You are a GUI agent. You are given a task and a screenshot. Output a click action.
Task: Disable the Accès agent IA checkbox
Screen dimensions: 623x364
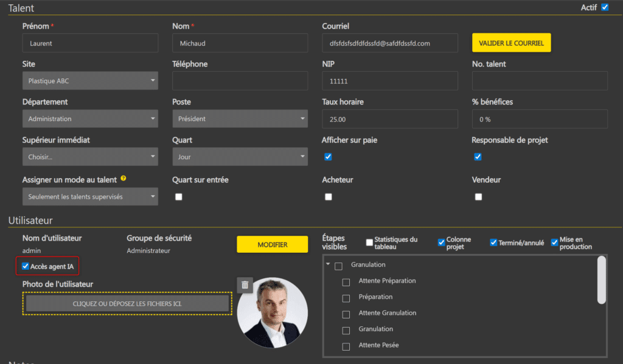(25, 266)
